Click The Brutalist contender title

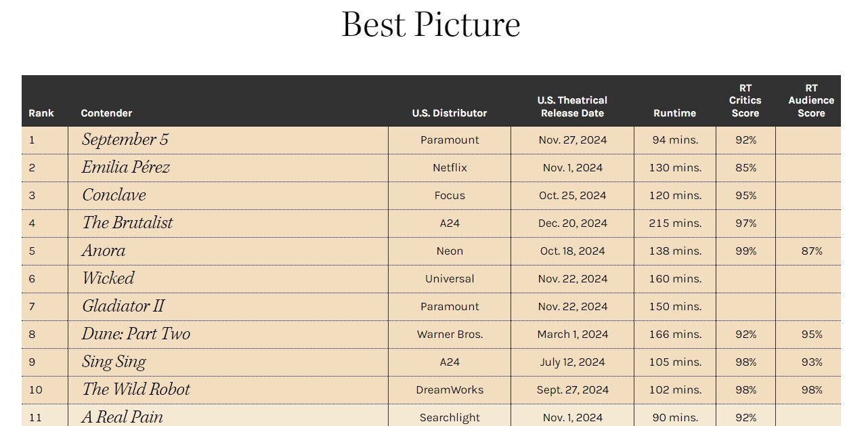coord(127,223)
